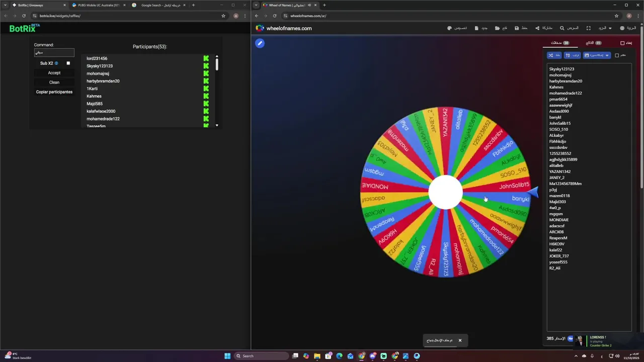Screen dimensions: 644x362
Task: Open Discord from the taskbar
Action: tap(372, 356)
